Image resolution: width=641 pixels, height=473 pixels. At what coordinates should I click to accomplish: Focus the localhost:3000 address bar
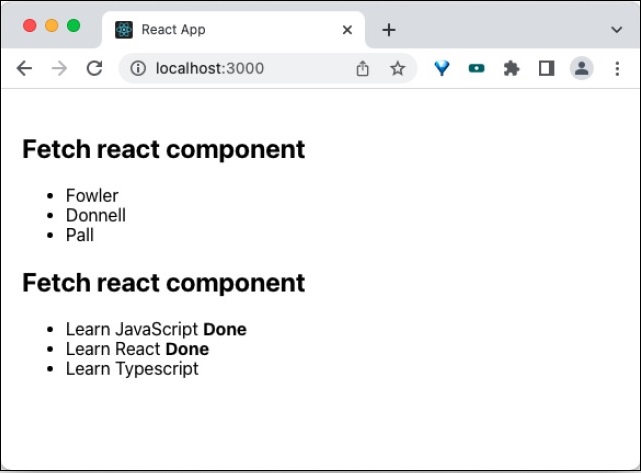250,68
